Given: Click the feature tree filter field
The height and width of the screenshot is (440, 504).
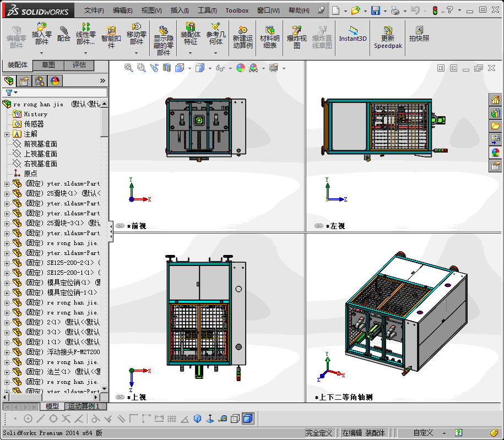Looking at the screenshot, I should coord(55,93).
